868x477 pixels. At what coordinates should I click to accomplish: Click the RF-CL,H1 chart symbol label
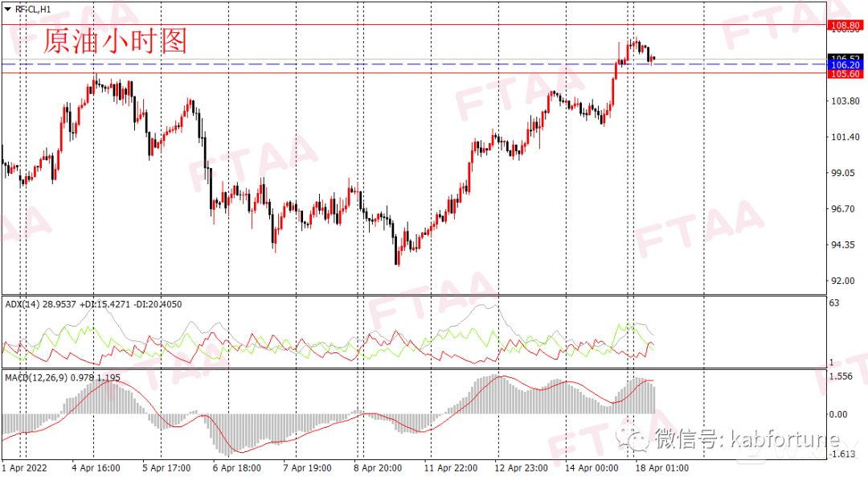click(x=33, y=9)
